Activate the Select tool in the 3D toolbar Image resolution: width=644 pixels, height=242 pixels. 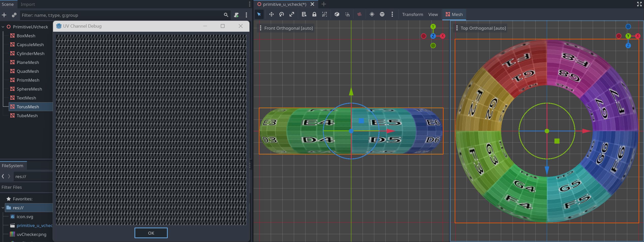tap(259, 14)
